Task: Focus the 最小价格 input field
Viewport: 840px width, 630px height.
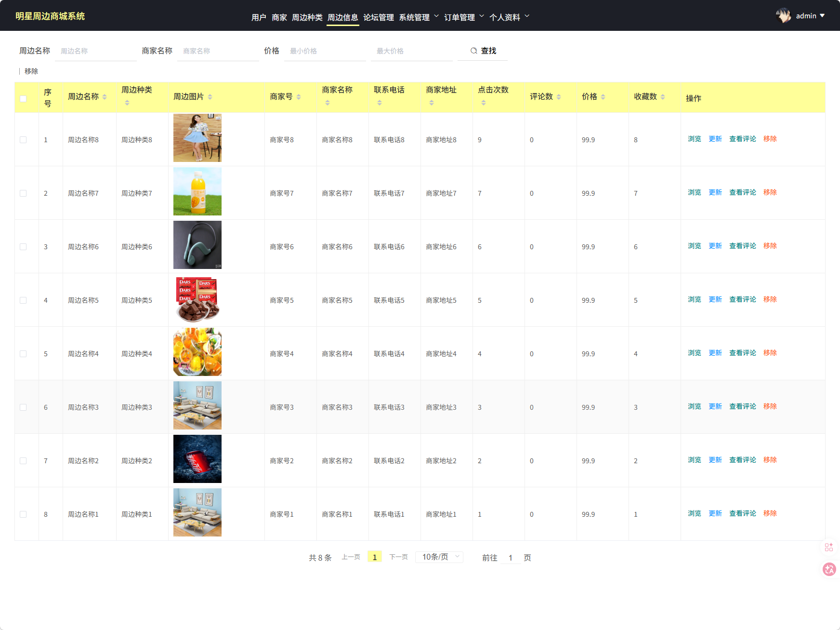Action: point(325,51)
